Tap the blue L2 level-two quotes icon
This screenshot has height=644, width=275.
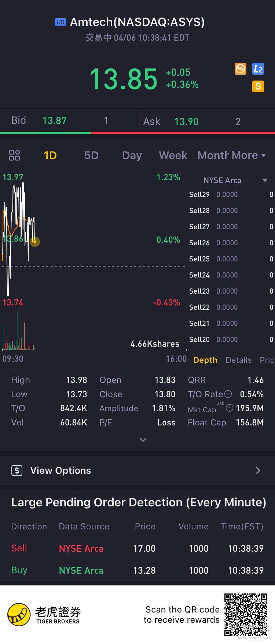258,69
